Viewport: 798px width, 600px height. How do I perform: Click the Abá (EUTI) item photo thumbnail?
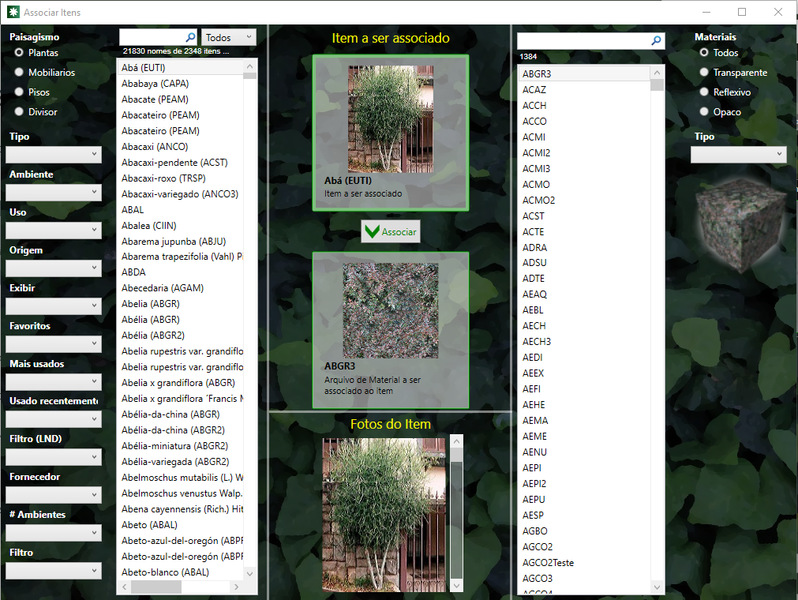[x=390, y=120]
